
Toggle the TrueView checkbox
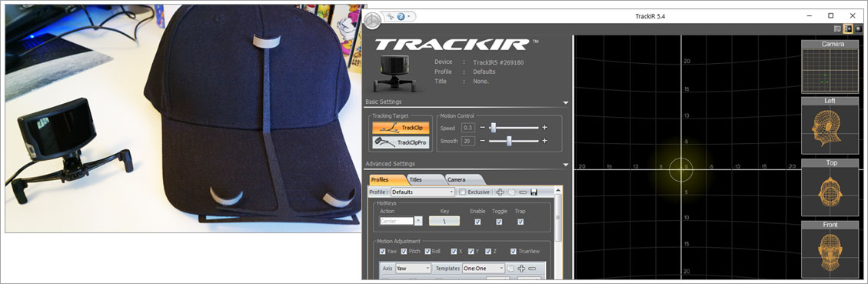(x=514, y=251)
